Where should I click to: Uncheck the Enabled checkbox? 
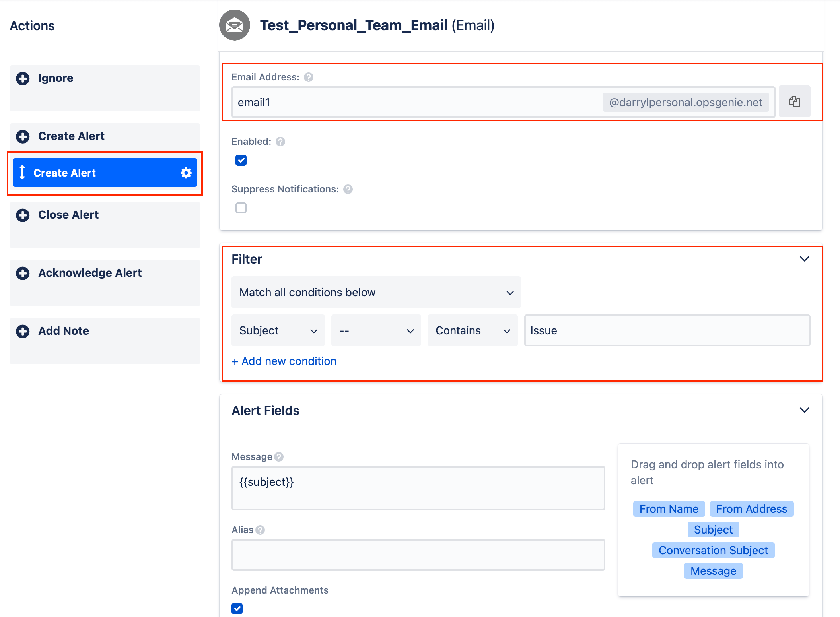coord(241,160)
